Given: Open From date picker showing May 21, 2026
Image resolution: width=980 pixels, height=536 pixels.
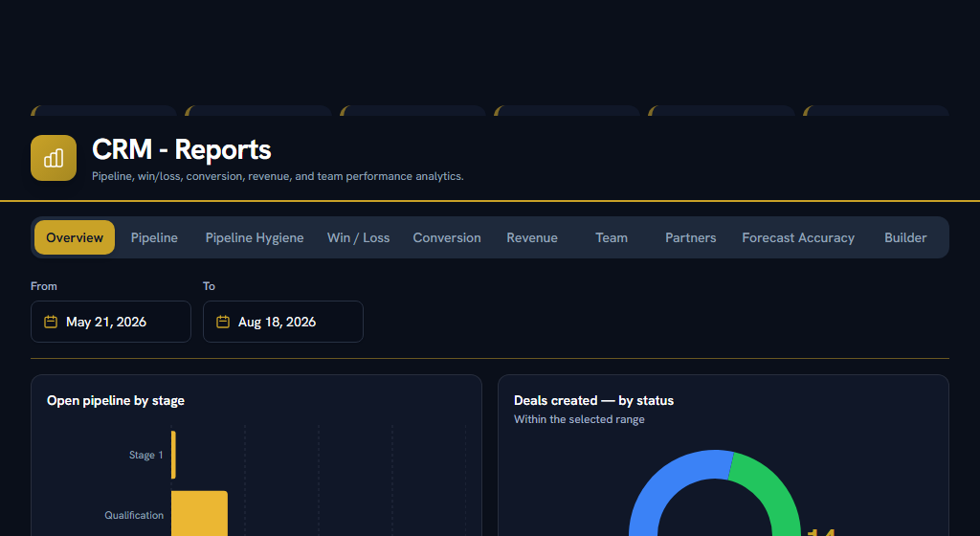Looking at the screenshot, I should [111, 322].
